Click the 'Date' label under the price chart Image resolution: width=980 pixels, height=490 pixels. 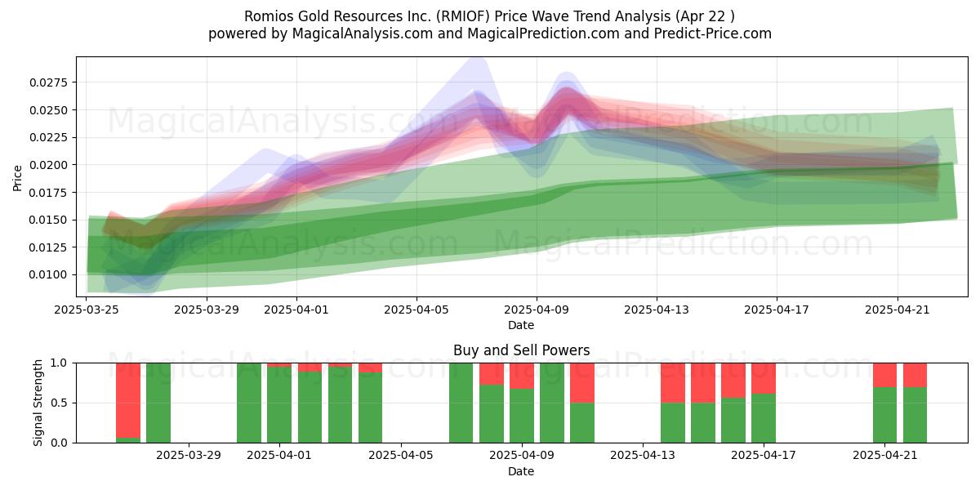[x=521, y=325]
